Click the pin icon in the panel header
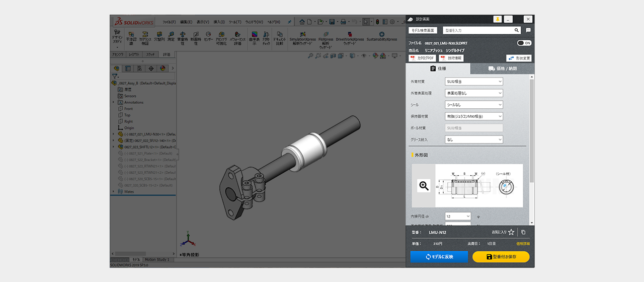Viewport: 644px width, 282px height. [x=497, y=19]
